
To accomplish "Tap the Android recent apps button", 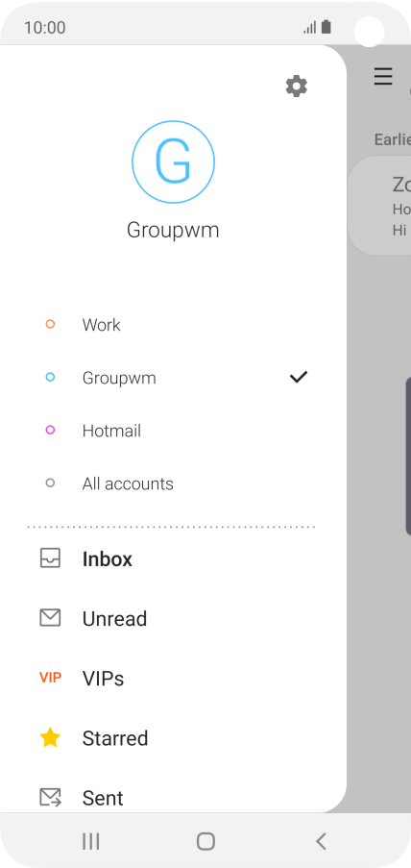I will (x=90, y=841).
